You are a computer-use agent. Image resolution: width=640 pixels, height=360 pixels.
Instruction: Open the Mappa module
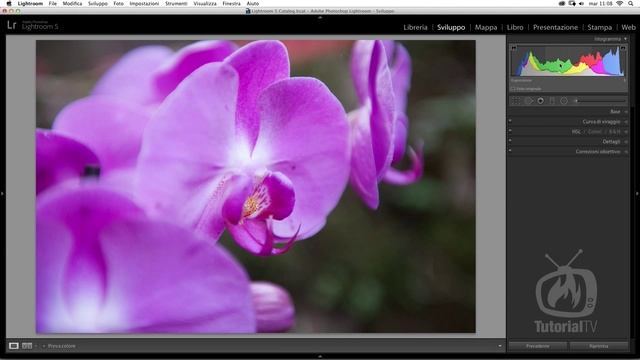pos(486,27)
